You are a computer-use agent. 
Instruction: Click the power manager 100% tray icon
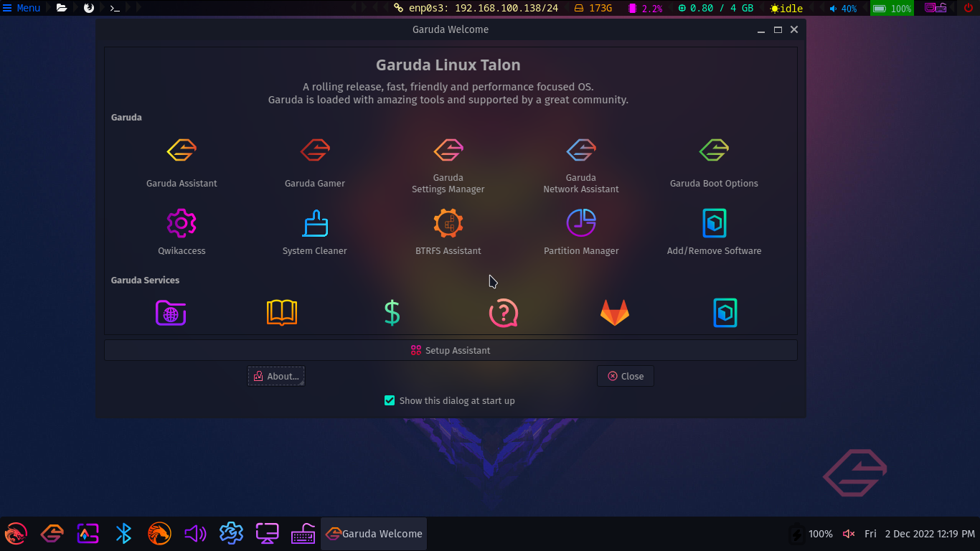[x=811, y=534]
